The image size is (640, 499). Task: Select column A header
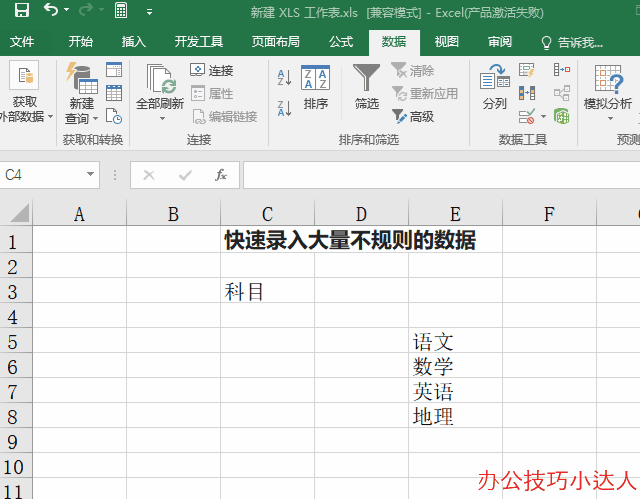point(80,213)
